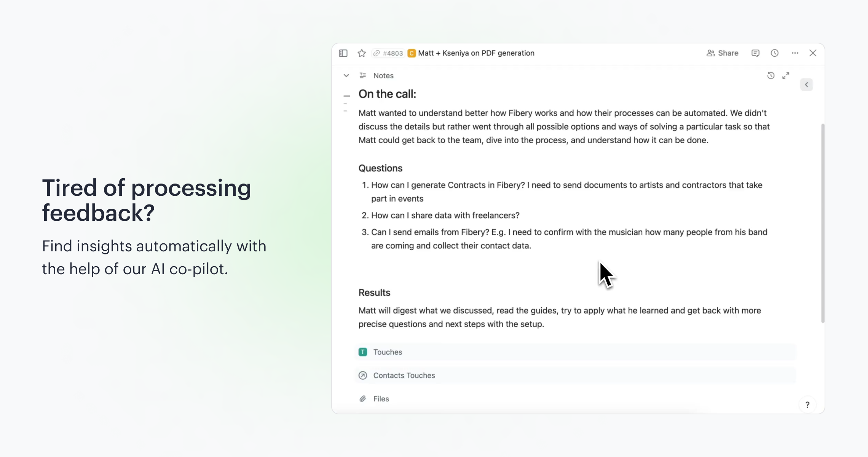Open the Contacts Touches relation field
Image resolution: width=868 pixels, height=457 pixels.
pyautogui.click(x=404, y=376)
